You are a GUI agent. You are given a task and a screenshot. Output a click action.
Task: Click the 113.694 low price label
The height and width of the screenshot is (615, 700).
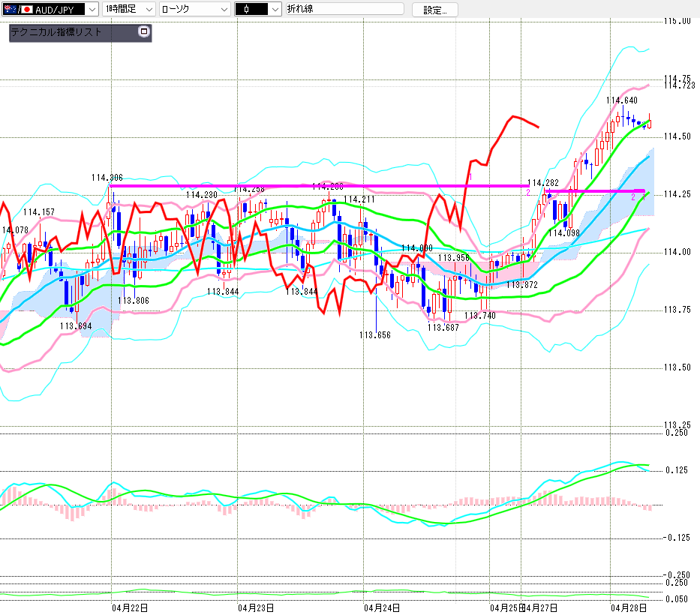pos(75,326)
